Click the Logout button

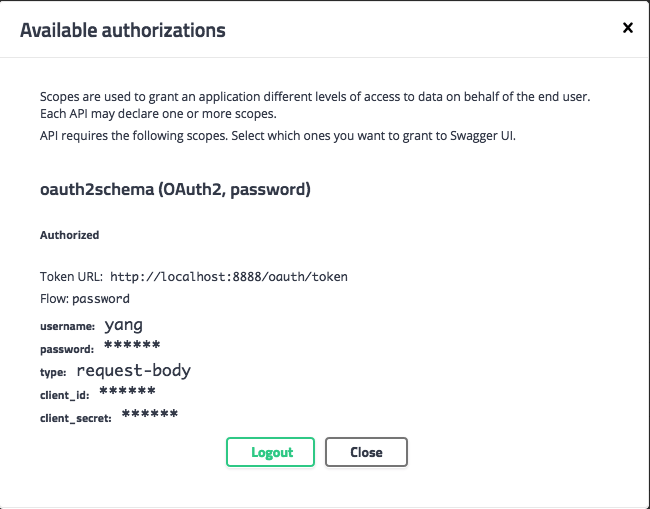tap(271, 452)
